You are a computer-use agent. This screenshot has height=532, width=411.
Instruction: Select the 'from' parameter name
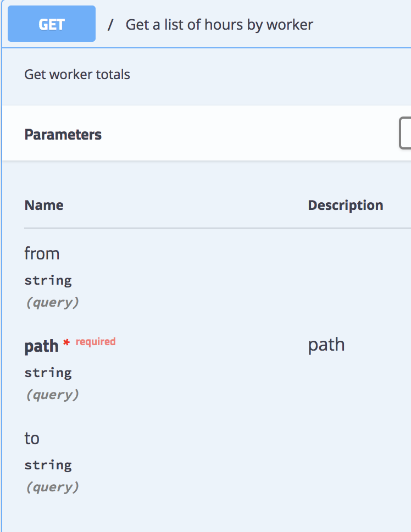[x=42, y=253]
